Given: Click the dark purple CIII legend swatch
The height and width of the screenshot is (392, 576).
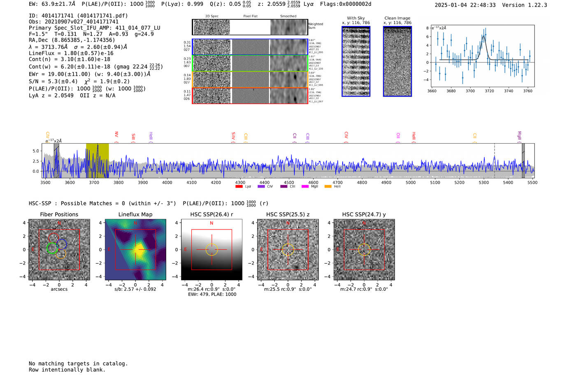Looking at the screenshot, I should click(x=283, y=186).
